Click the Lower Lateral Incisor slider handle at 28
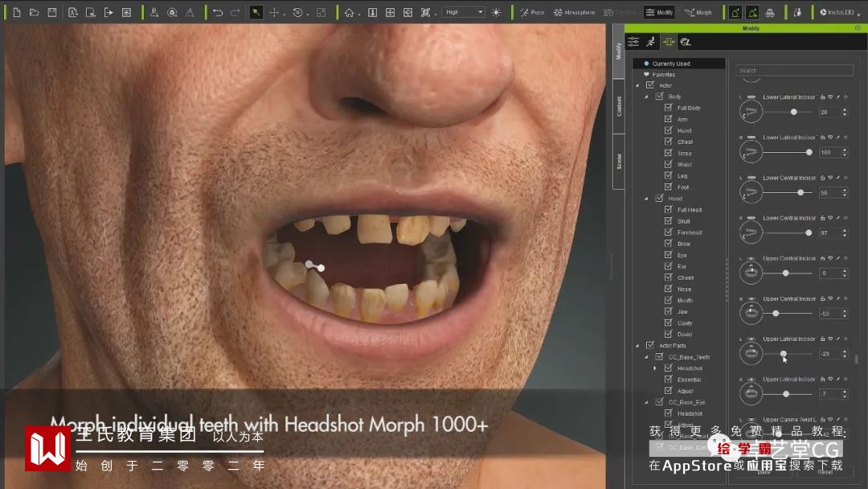 [x=793, y=112]
